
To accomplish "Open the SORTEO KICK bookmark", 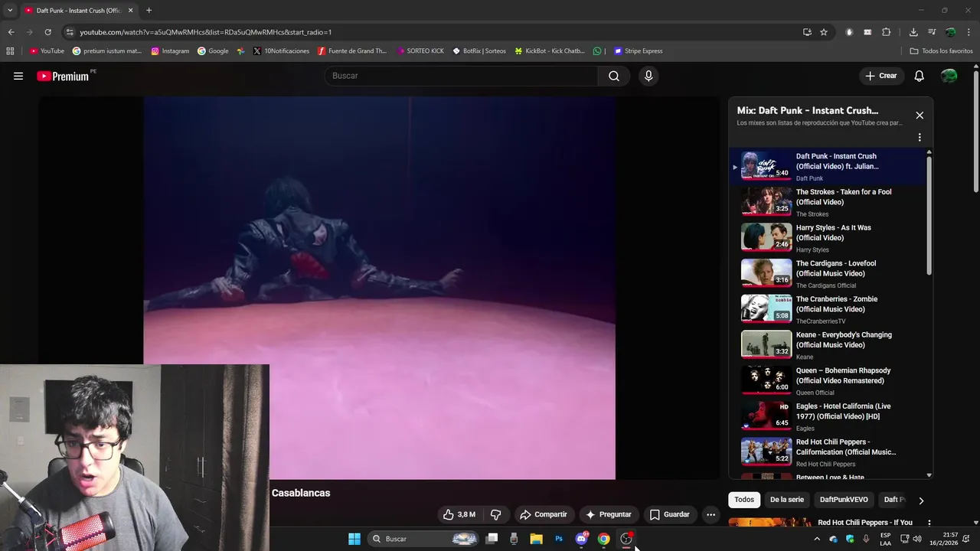I will point(420,51).
